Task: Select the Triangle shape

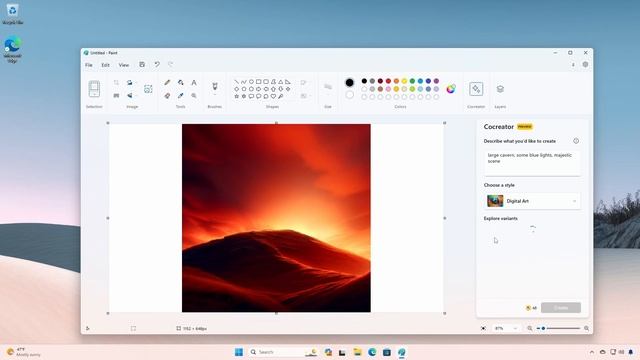Action: tap(280, 82)
